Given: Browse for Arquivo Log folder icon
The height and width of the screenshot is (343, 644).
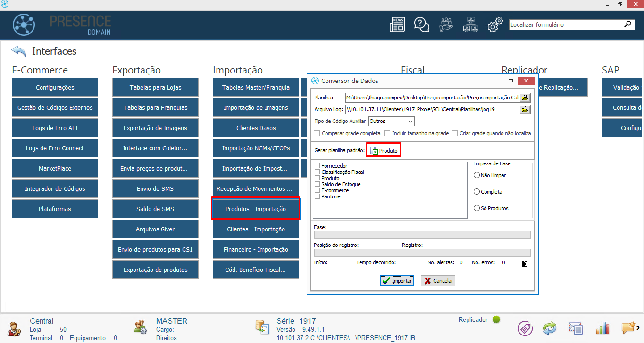Looking at the screenshot, I should point(525,110).
